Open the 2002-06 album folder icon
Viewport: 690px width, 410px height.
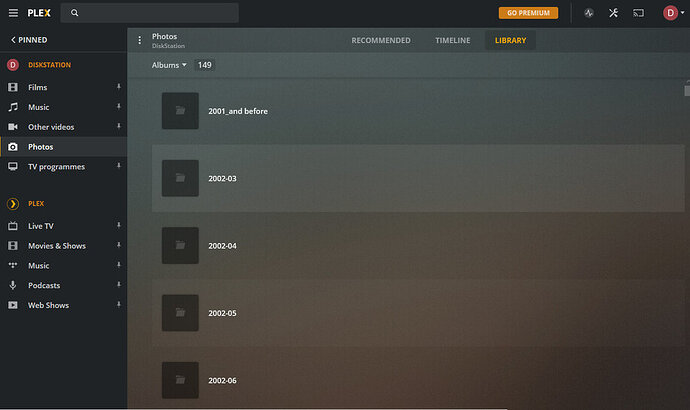pos(180,380)
